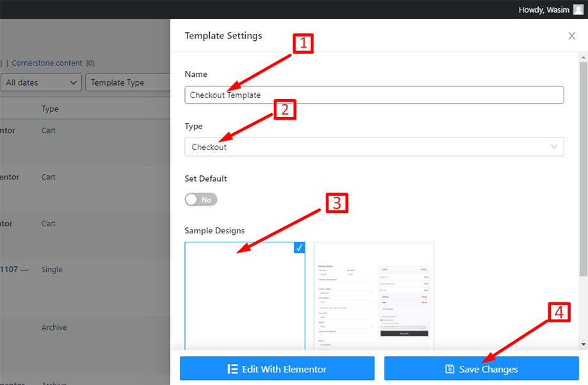This screenshot has width=588, height=385.
Task: Click Edit With Elementor button
Action: [277, 369]
